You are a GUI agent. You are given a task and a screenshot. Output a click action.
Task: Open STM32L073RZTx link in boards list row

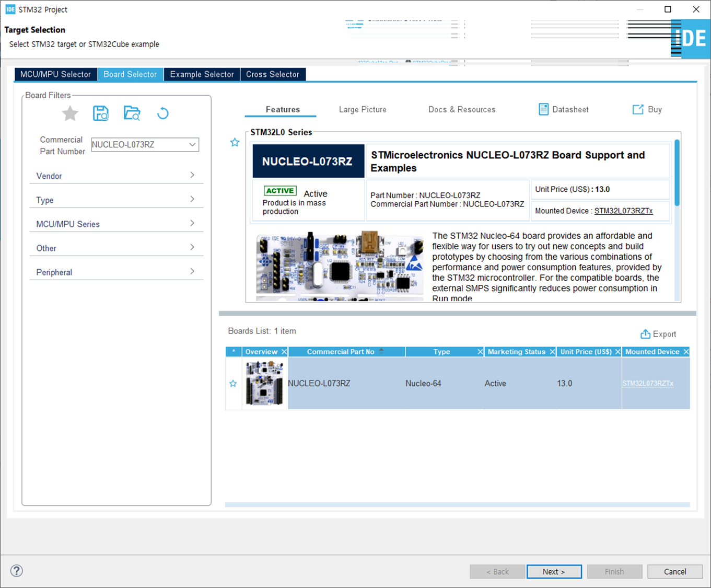[648, 384]
